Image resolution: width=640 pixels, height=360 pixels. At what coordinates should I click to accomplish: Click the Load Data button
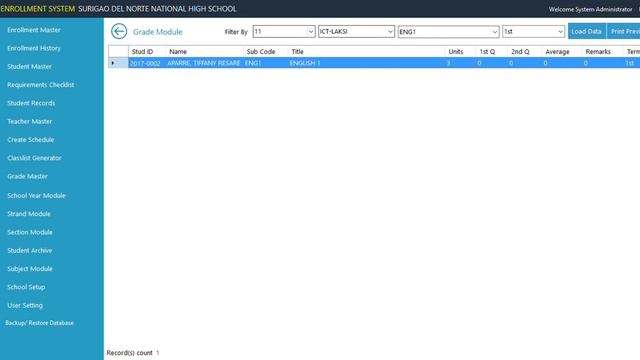click(587, 31)
